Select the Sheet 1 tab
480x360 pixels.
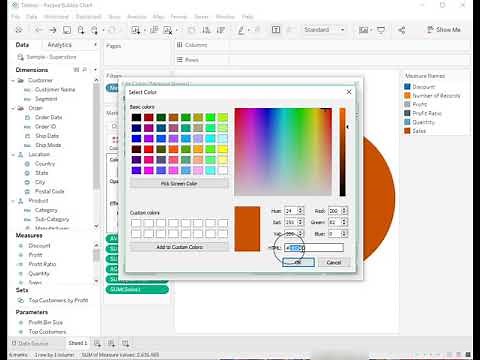78,343
